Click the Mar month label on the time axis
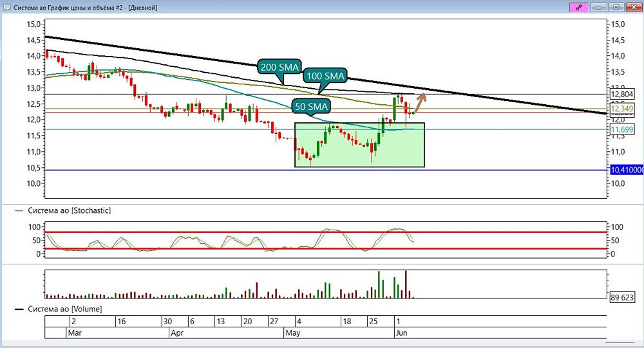The image size is (644, 348). (x=75, y=333)
